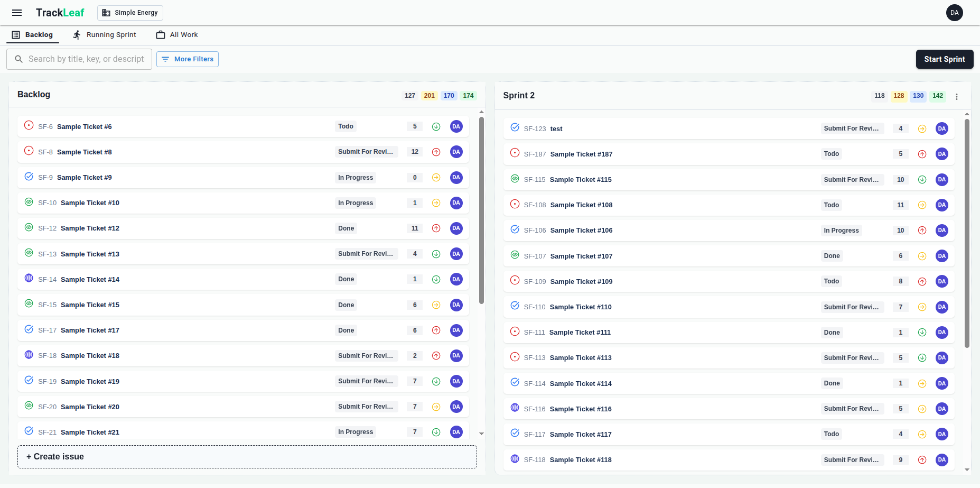980x488 pixels.
Task: Open the Simple Energy project selector
Action: (x=130, y=13)
